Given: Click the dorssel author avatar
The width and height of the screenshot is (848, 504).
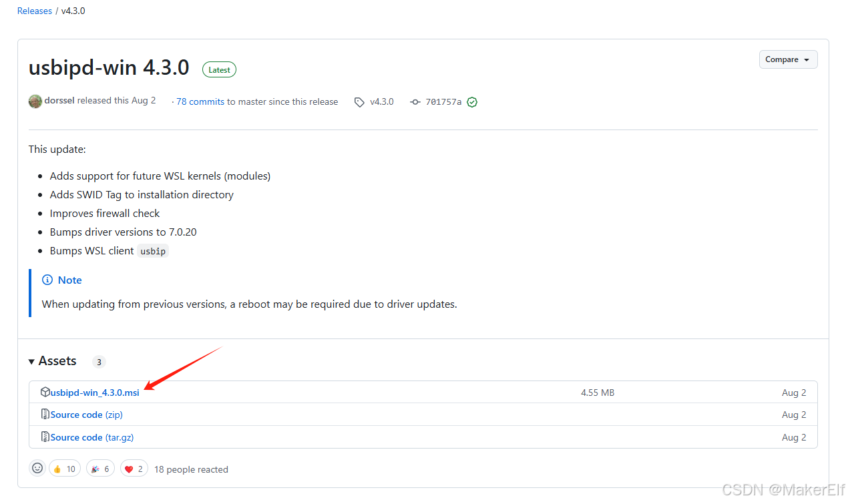Looking at the screenshot, I should point(35,101).
